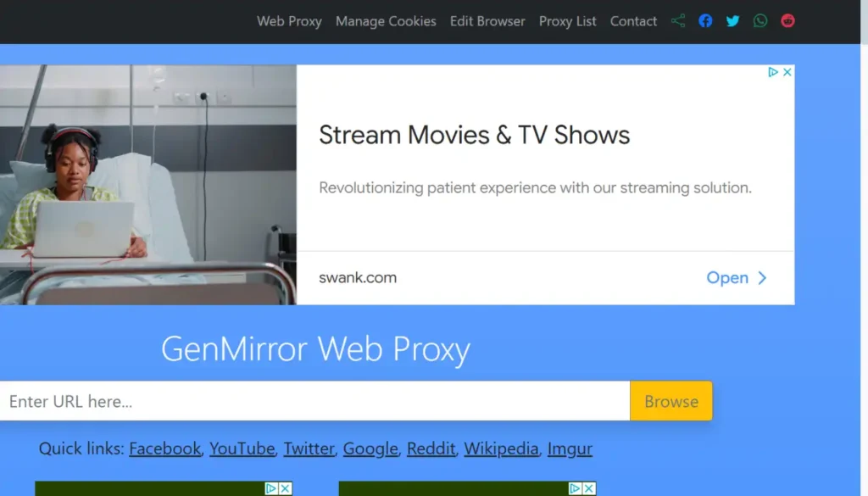
Task: Open AdChoices info on the Stream Movies ad
Action: (773, 72)
